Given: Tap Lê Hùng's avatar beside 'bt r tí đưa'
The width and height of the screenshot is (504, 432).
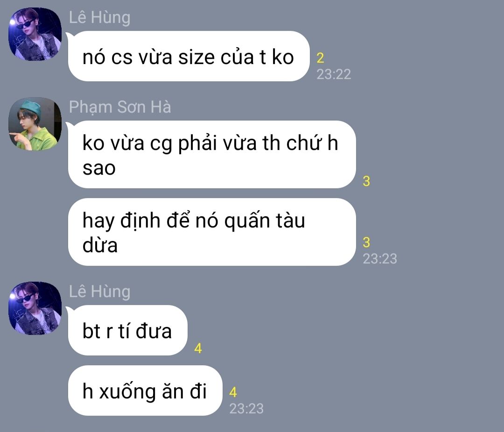Looking at the screenshot, I should pos(35,308).
